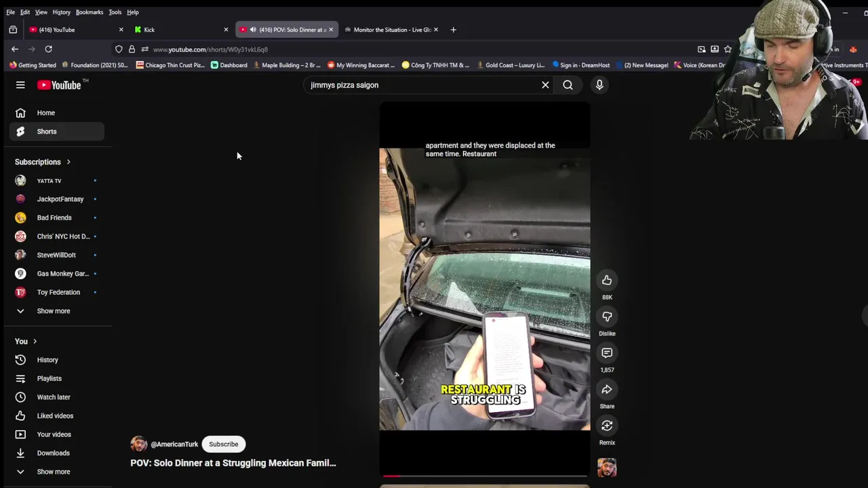Screen dimensions: 868x488
Task: Open the Tools menu
Action: (x=115, y=12)
